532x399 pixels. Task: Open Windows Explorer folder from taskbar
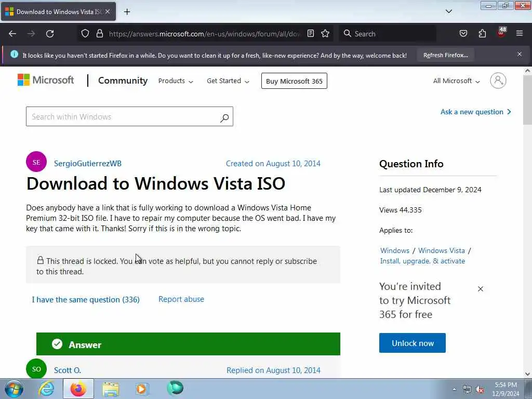111,389
